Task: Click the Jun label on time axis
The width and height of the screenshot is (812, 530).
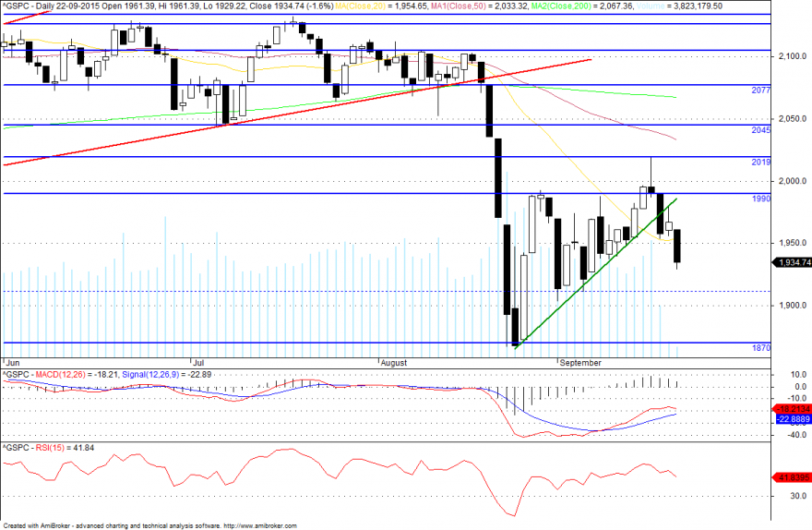Action: pos(12,363)
